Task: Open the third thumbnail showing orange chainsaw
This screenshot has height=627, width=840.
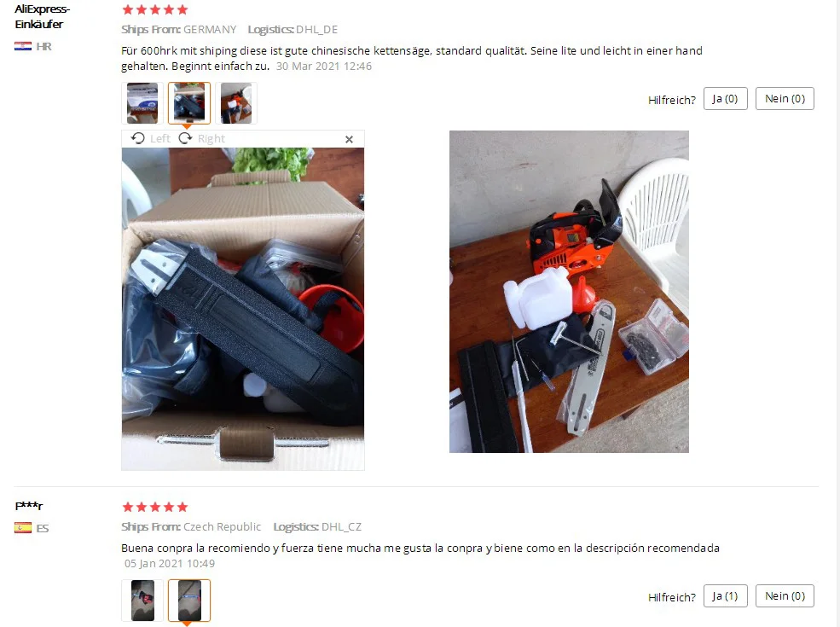Action: coord(236,103)
